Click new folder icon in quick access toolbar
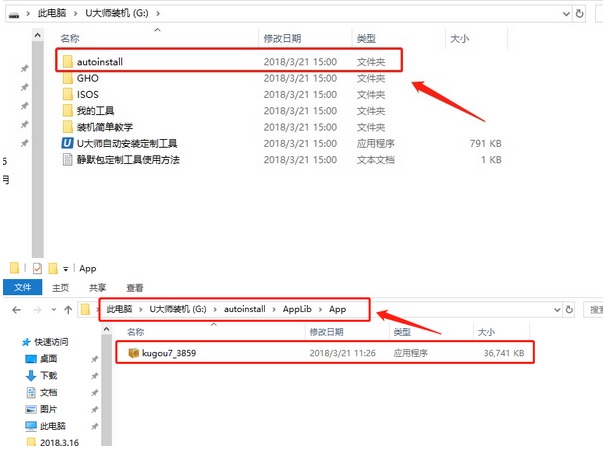 coord(53,268)
